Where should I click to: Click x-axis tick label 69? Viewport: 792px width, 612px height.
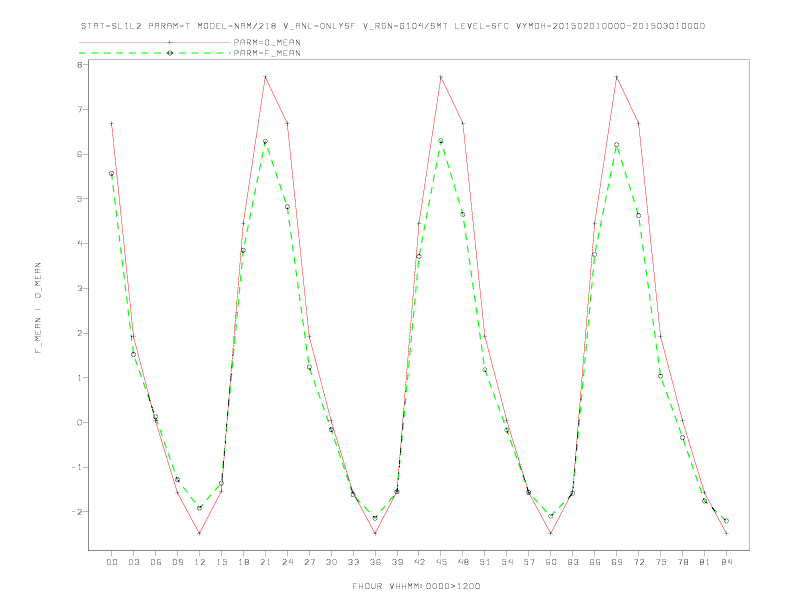[x=617, y=562]
